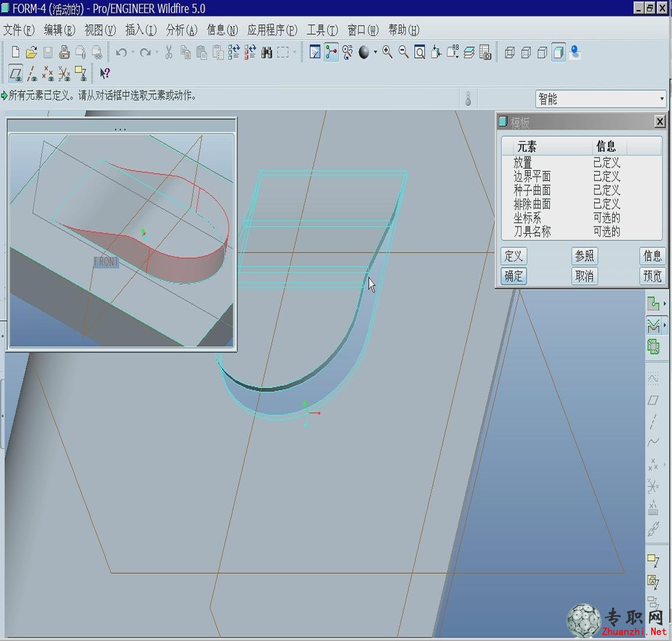Viewport: 672px width, 641px height.
Task: Open the dropdown arrow next to Undo
Action: (133, 52)
